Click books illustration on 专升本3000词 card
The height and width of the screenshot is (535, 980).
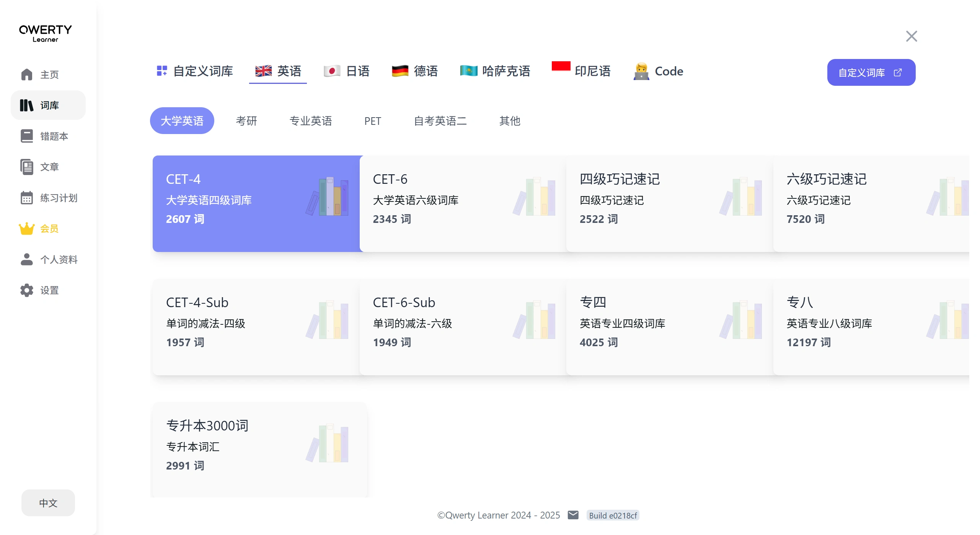click(327, 443)
